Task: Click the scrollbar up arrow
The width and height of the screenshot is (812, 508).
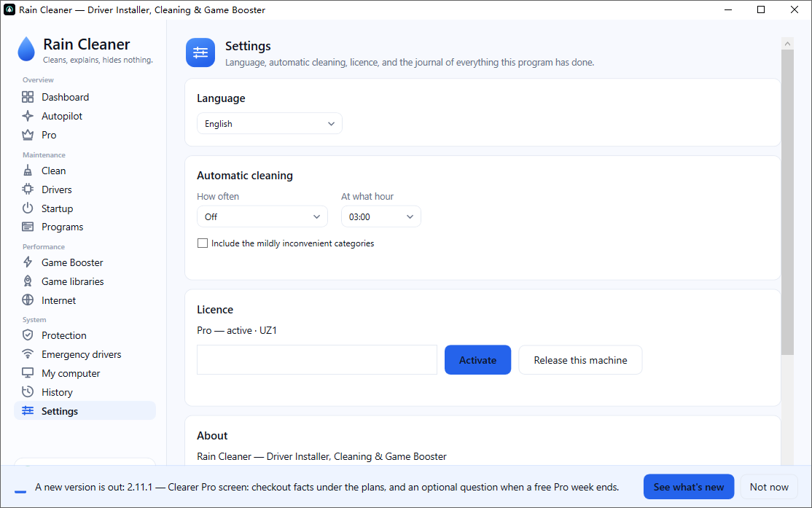Action: [x=787, y=44]
